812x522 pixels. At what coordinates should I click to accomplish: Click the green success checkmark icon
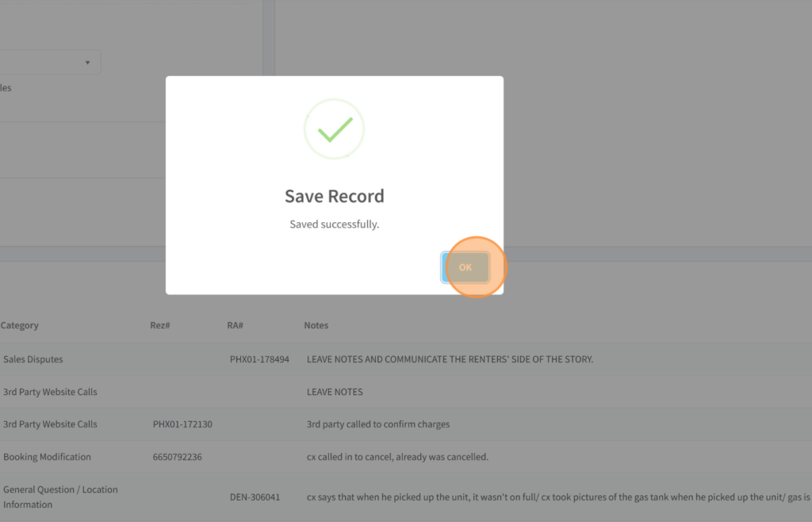(x=334, y=129)
